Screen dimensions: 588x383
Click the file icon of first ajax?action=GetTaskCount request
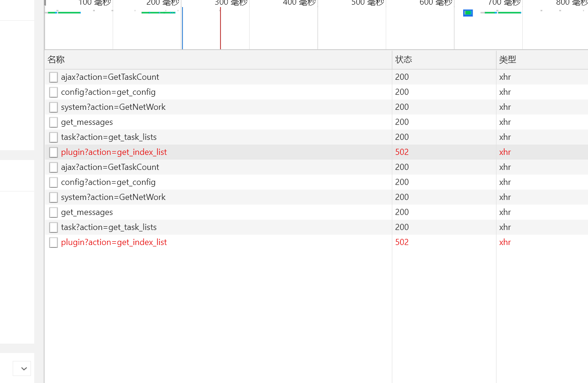(53, 77)
